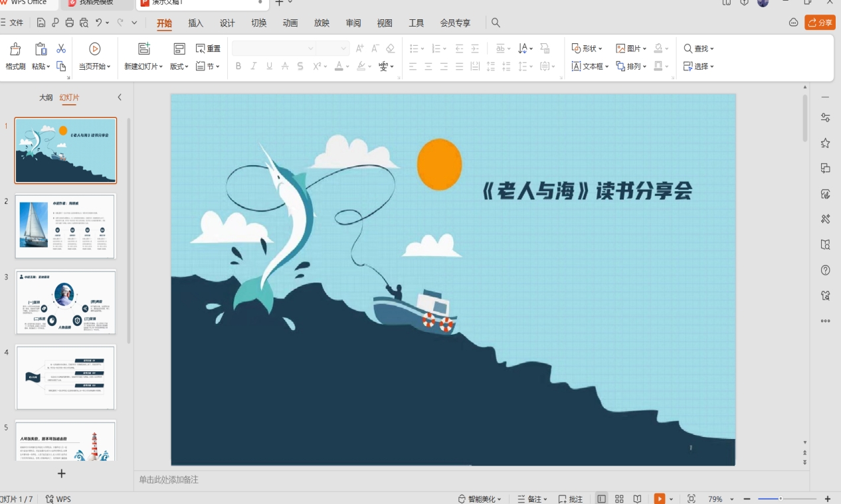Viewport: 841px width, 504px height.
Task: Click the 重置 reset button
Action: [x=208, y=48]
